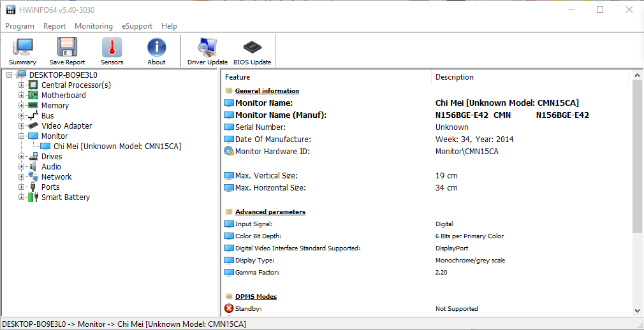Open the Summary toolbar icon

click(x=22, y=47)
